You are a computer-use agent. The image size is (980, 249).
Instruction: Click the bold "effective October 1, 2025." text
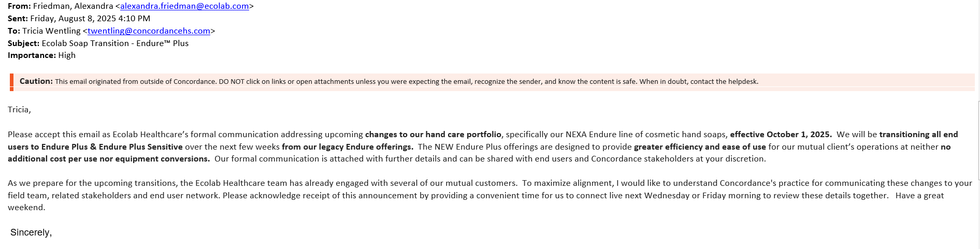pos(781,135)
